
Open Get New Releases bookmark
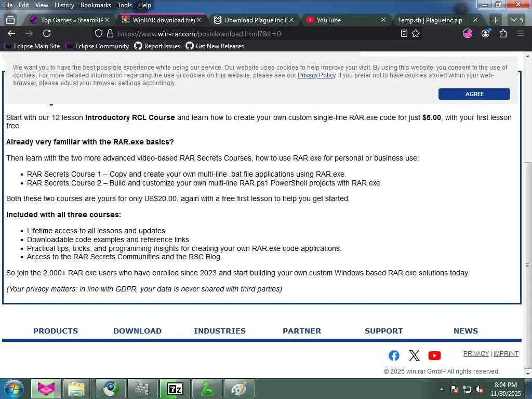pos(215,46)
